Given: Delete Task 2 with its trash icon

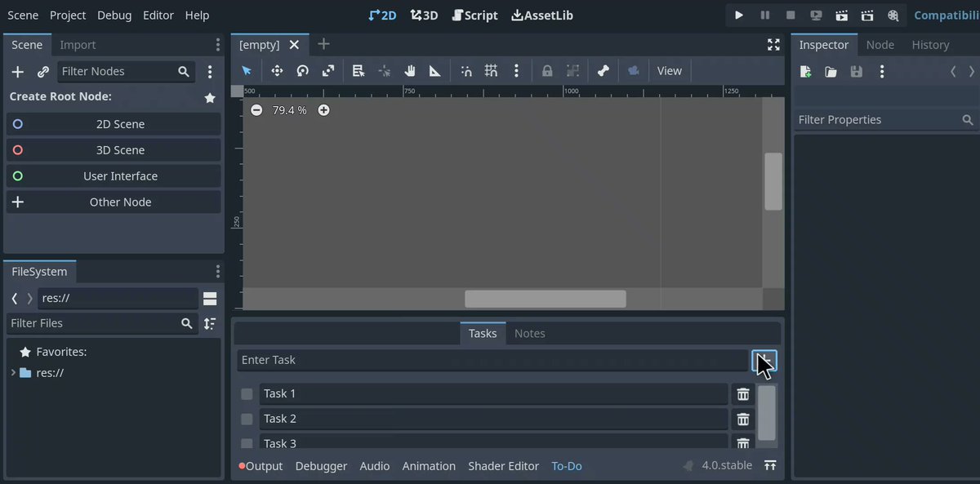Looking at the screenshot, I should (x=742, y=418).
